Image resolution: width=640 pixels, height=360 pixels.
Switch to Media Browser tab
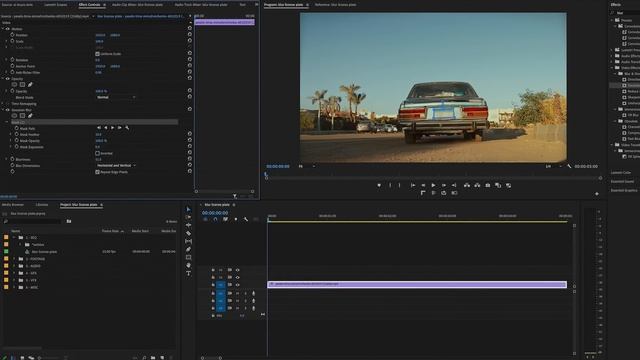coord(13,205)
